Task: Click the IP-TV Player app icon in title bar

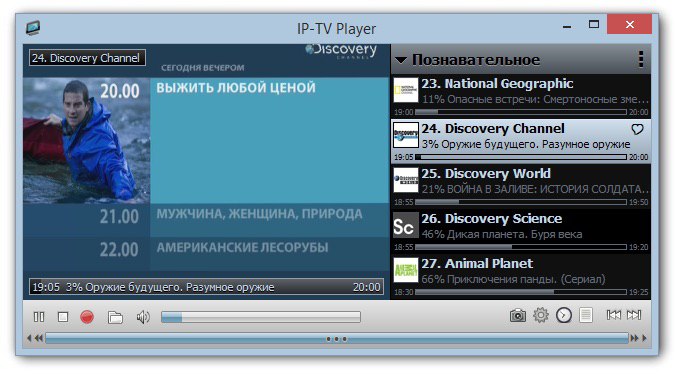Action: click(33, 28)
